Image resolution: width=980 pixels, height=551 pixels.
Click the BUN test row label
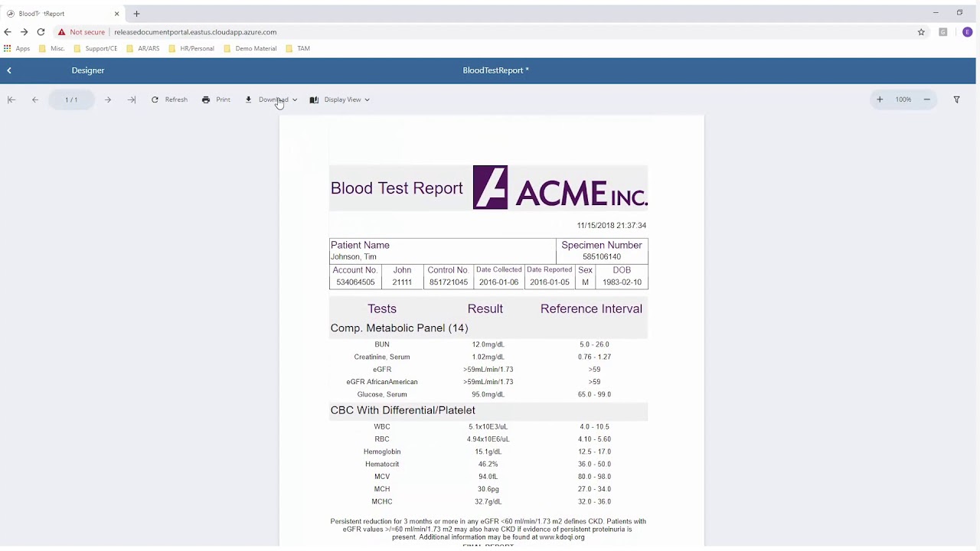(382, 344)
